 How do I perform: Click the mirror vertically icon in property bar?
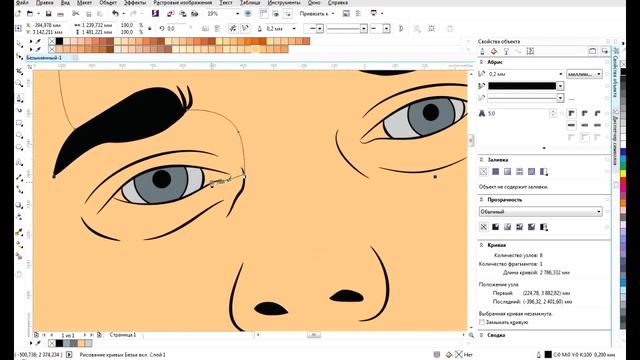(x=217, y=29)
